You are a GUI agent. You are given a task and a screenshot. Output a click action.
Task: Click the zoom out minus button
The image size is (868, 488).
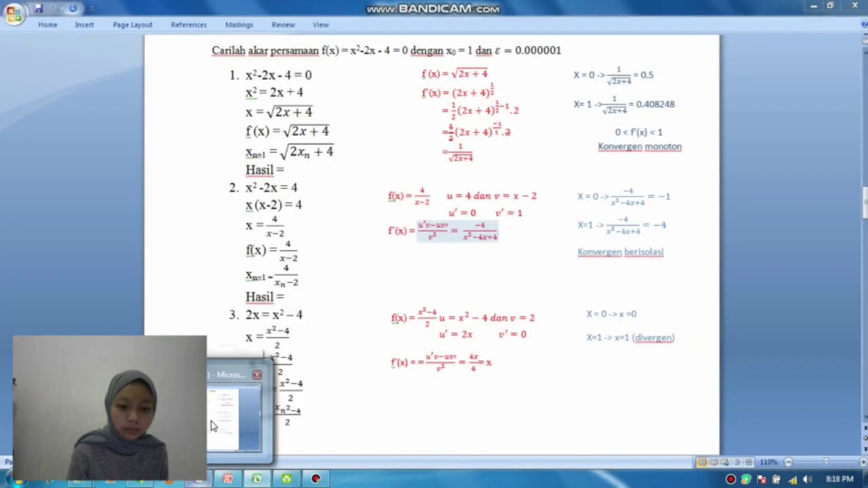coord(788,462)
